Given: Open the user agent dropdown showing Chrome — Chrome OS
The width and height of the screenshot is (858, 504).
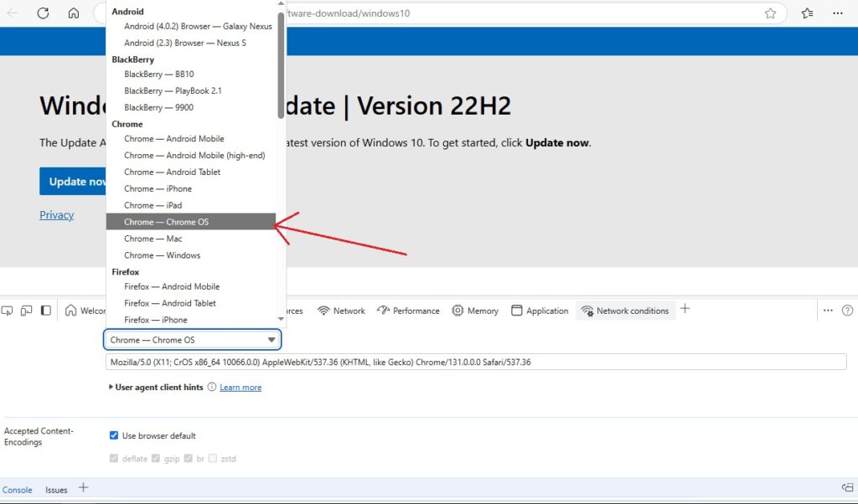Looking at the screenshot, I should (x=192, y=340).
